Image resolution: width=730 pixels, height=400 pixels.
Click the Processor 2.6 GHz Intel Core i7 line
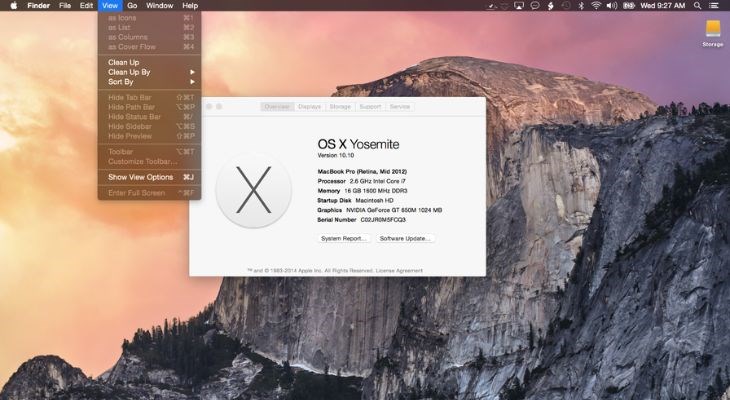coord(362,181)
